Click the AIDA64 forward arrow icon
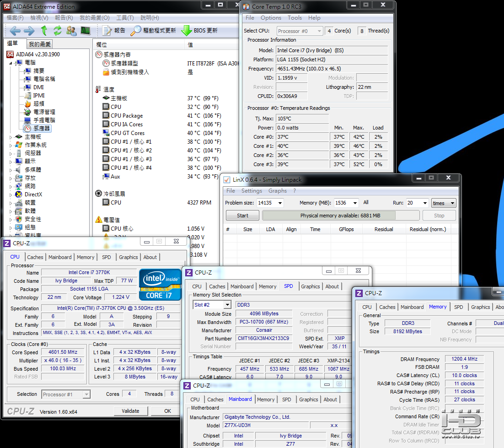This screenshot has height=448, width=504. (x=29, y=31)
